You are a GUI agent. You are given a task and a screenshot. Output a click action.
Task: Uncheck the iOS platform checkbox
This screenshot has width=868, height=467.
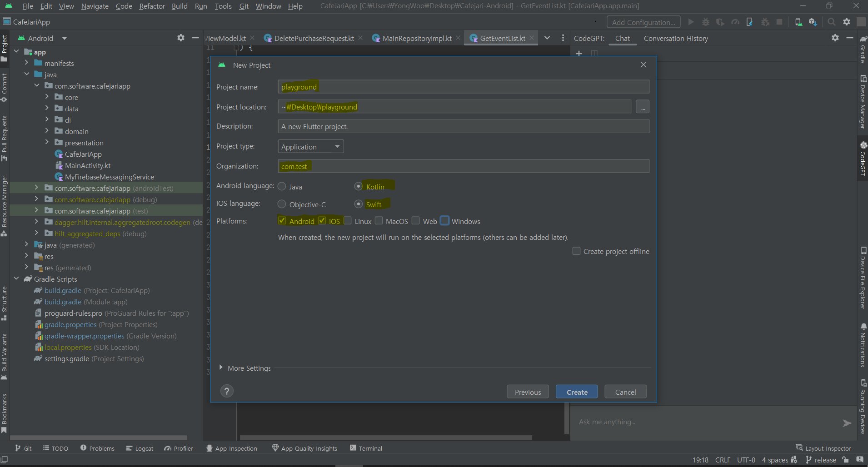click(x=322, y=221)
